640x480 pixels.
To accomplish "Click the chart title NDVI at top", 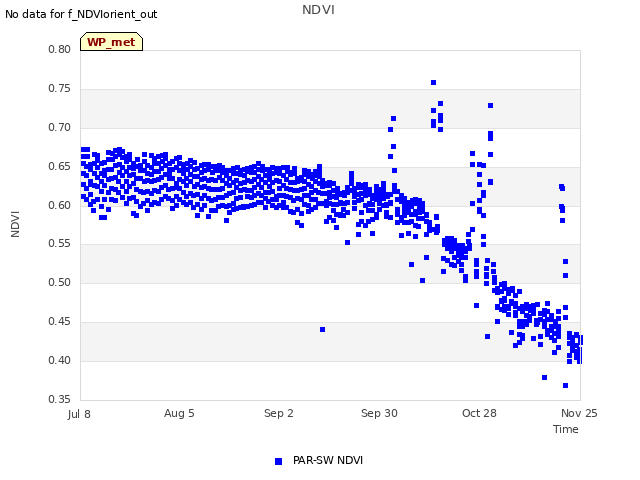I will coord(318,10).
